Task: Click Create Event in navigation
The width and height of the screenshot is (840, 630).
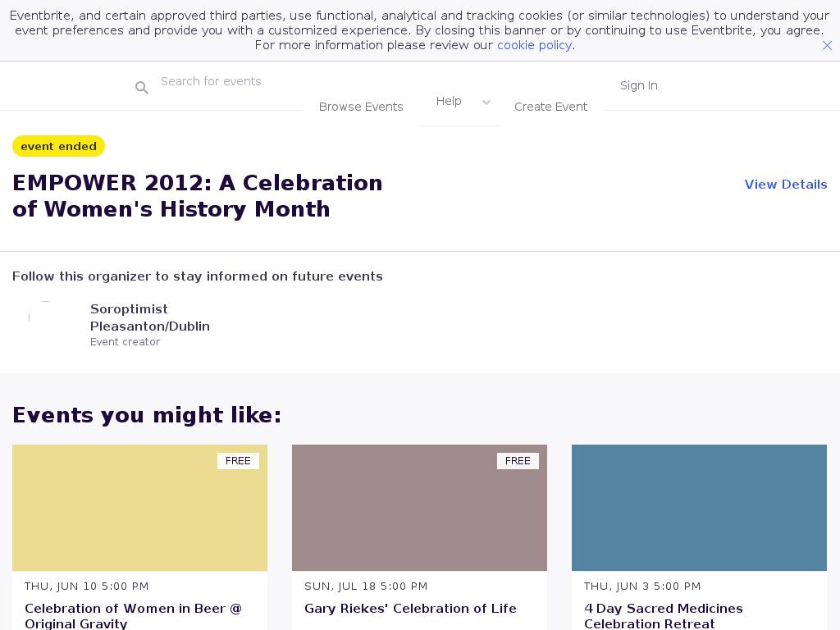Action: pyautogui.click(x=550, y=107)
